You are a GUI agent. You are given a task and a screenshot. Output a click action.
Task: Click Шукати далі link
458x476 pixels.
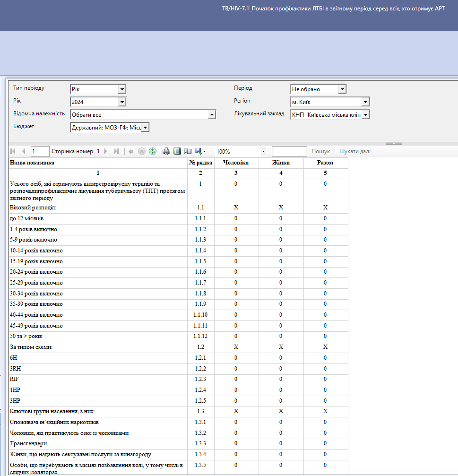tap(355, 151)
